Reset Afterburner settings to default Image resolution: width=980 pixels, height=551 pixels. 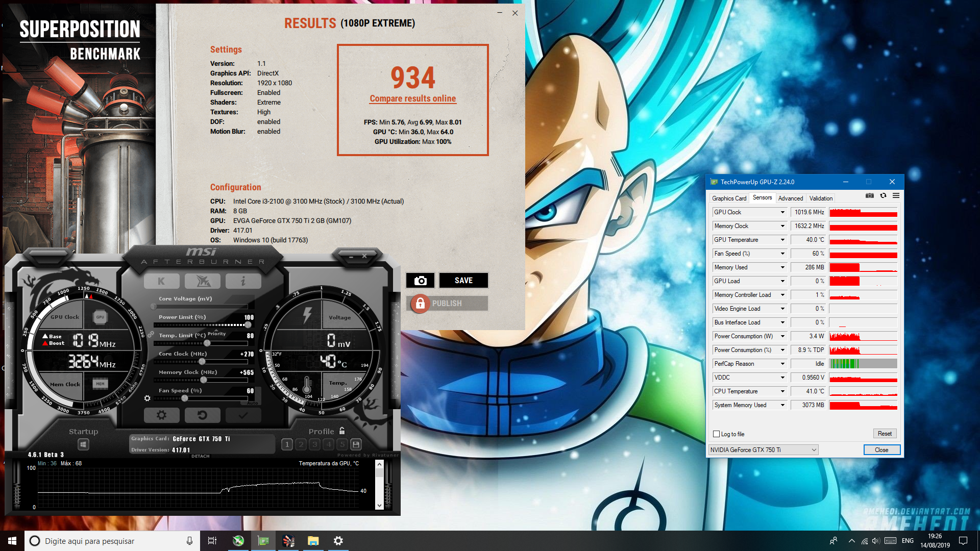point(202,415)
